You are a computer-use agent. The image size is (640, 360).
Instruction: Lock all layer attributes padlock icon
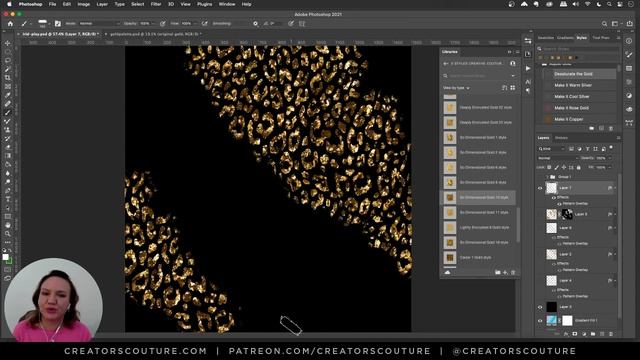coord(578,167)
